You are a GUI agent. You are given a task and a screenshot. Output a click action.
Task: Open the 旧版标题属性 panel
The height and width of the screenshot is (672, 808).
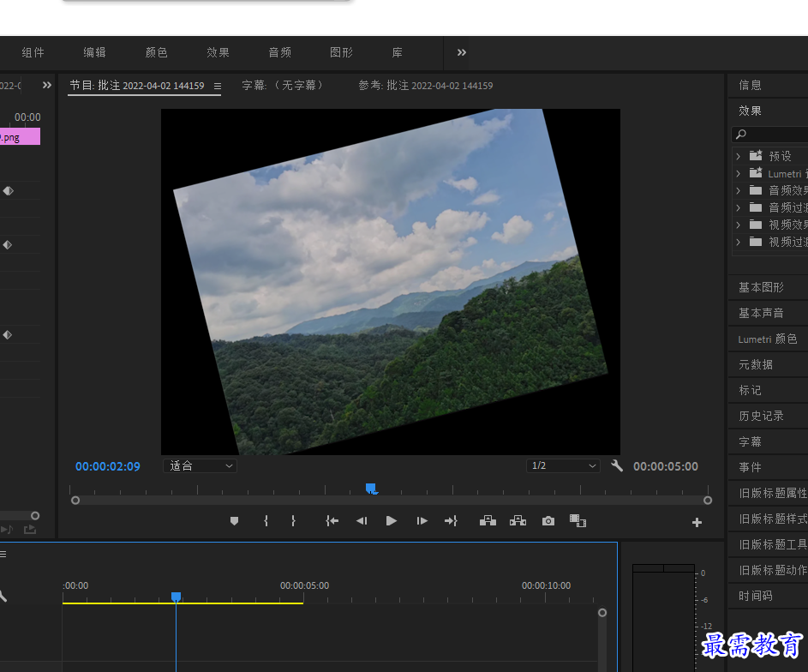(x=773, y=493)
